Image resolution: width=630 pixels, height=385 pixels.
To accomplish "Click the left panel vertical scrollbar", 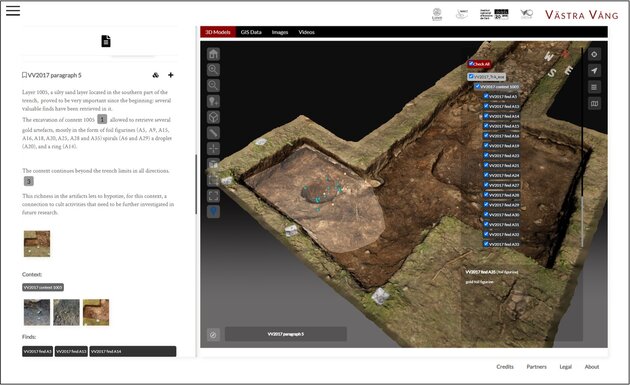I will tap(196, 184).
